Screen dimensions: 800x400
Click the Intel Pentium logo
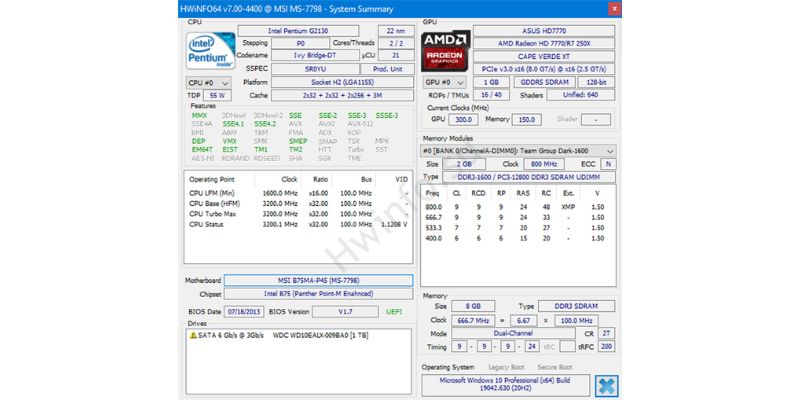211,51
